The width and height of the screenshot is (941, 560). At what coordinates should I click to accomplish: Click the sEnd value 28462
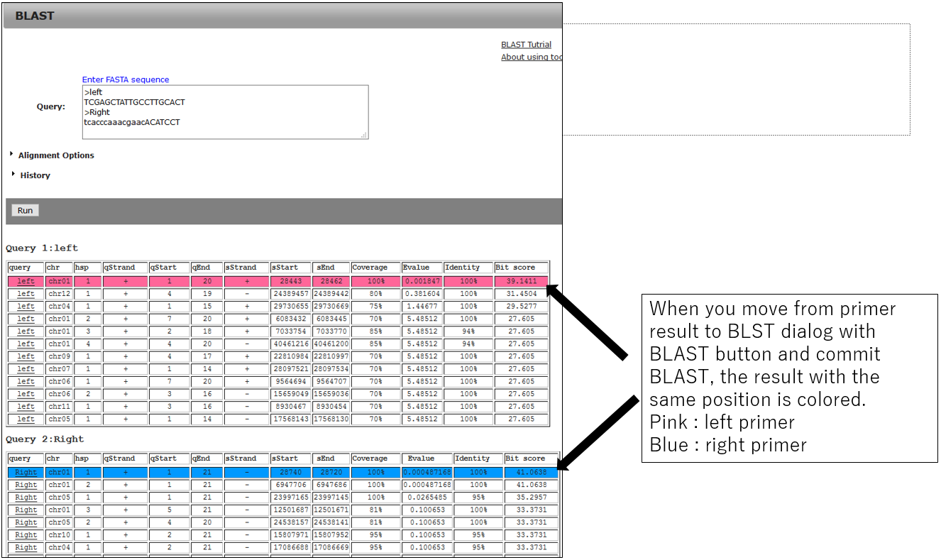tap(331, 282)
